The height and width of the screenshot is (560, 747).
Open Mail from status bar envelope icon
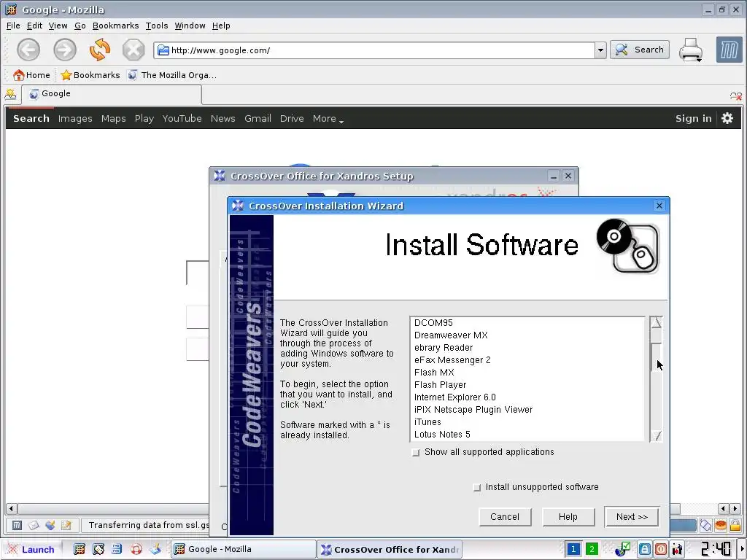point(34,525)
